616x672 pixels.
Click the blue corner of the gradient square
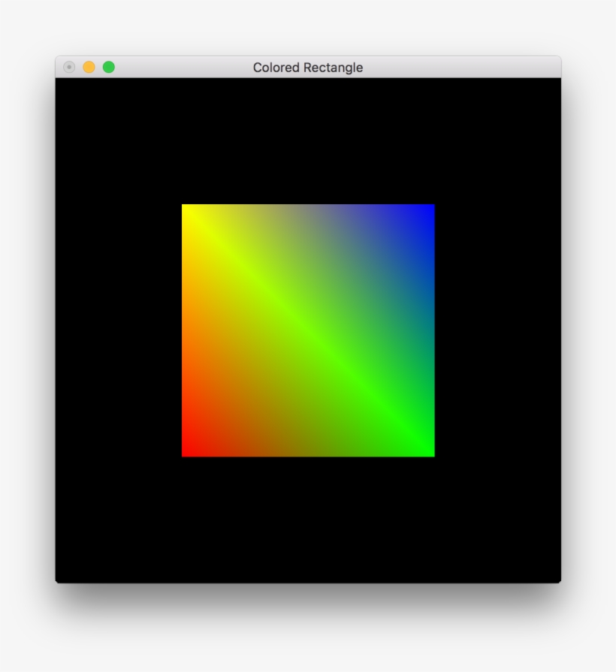click(x=428, y=210)
